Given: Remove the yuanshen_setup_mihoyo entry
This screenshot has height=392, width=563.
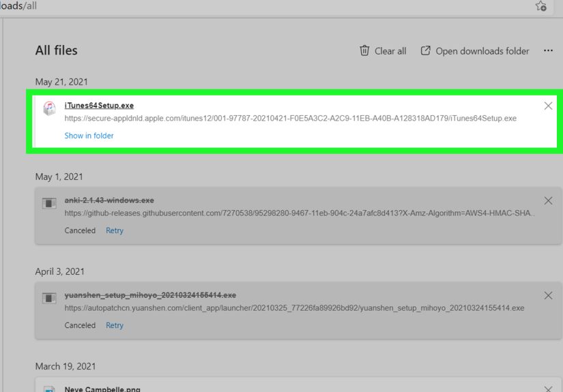Looking at the screenshot, I should coord(548,295).
